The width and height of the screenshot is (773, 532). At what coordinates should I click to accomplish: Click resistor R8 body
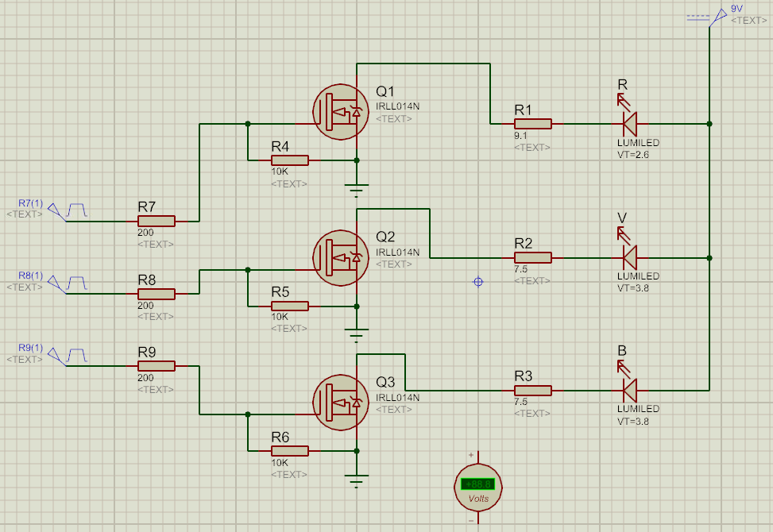coord(157,294)
